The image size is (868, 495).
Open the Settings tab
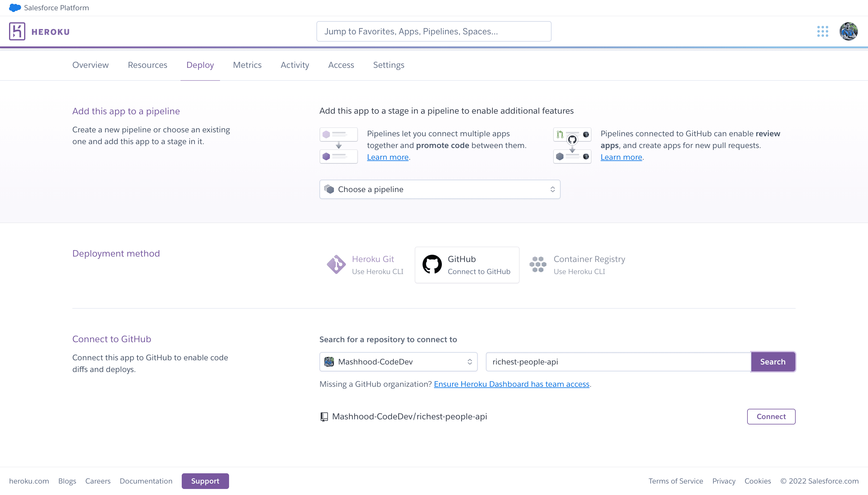pyautogui.click(x=388, y=65)
